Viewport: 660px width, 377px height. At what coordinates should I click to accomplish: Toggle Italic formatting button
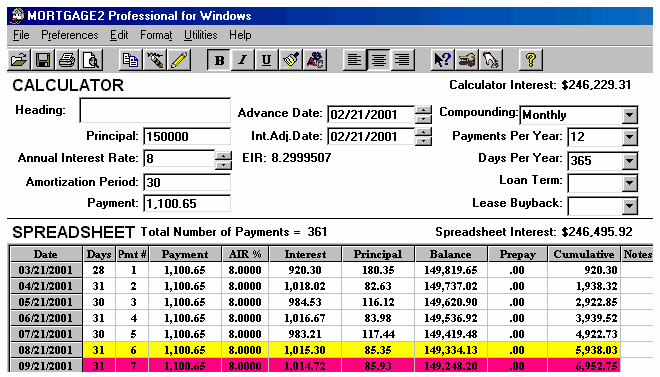(x=242, y=60)
